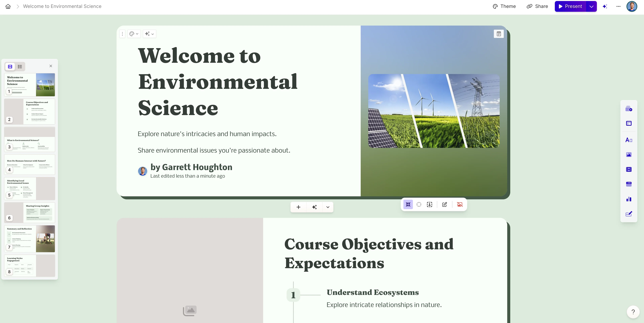Click the Share button
This screenshot has width=644, height=323.
(x=537, y=6)
